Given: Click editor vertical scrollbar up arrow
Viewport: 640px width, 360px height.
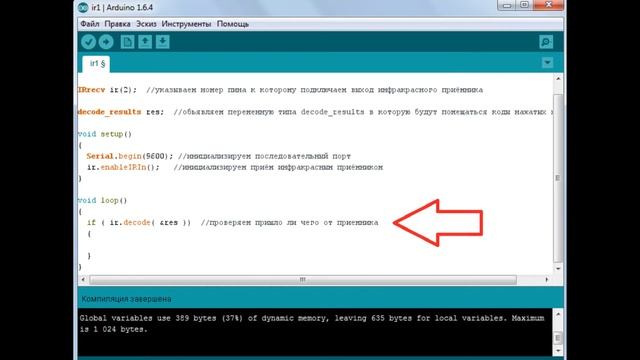Looking at the screenshot, I should pos(558,78).
